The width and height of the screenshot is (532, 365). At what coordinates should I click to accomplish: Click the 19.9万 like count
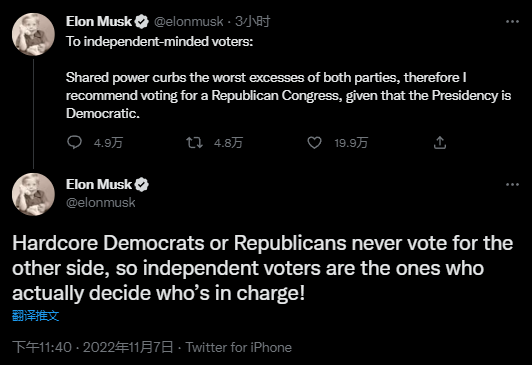tap(351, 143)
